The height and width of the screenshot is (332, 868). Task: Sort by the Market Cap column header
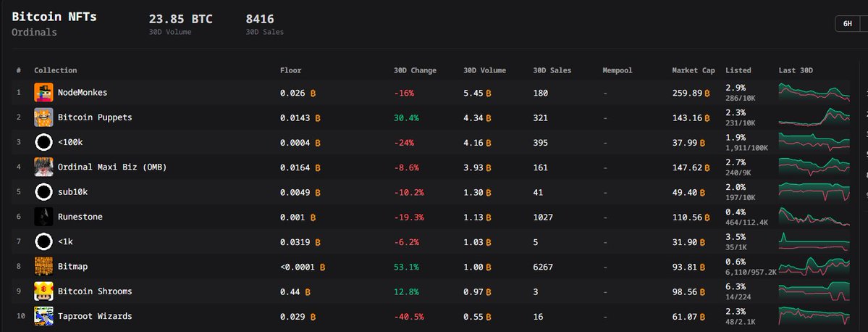coord(694,70)
